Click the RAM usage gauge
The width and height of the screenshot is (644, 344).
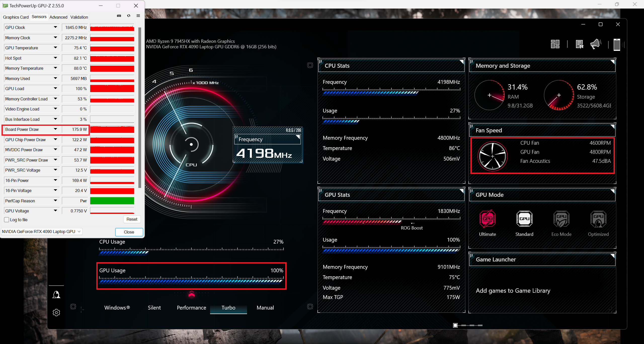coord(489,95)
